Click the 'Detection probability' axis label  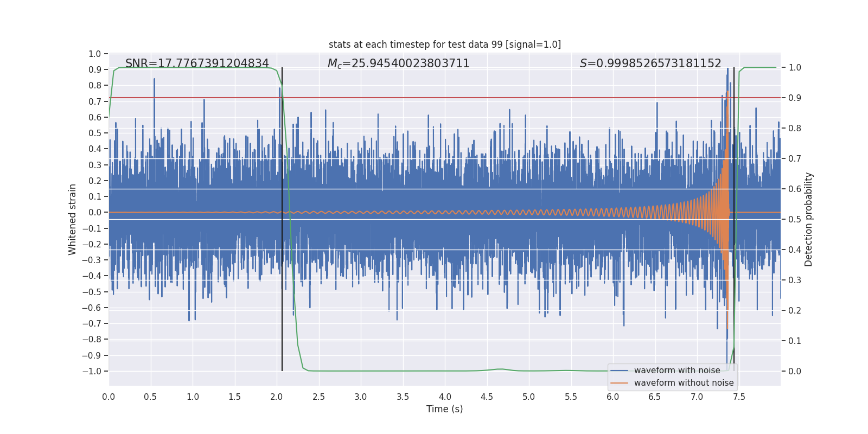coord(809,220)
